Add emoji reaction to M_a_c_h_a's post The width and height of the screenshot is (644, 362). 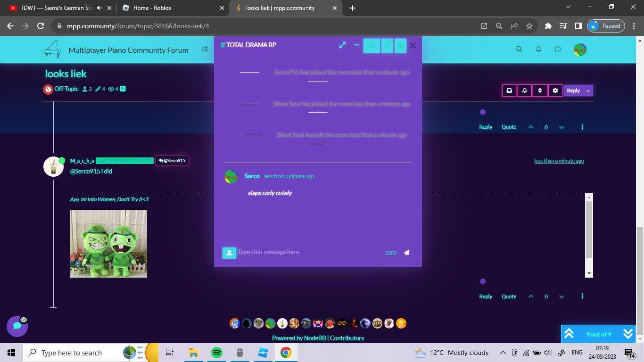(x=482, y=281)
